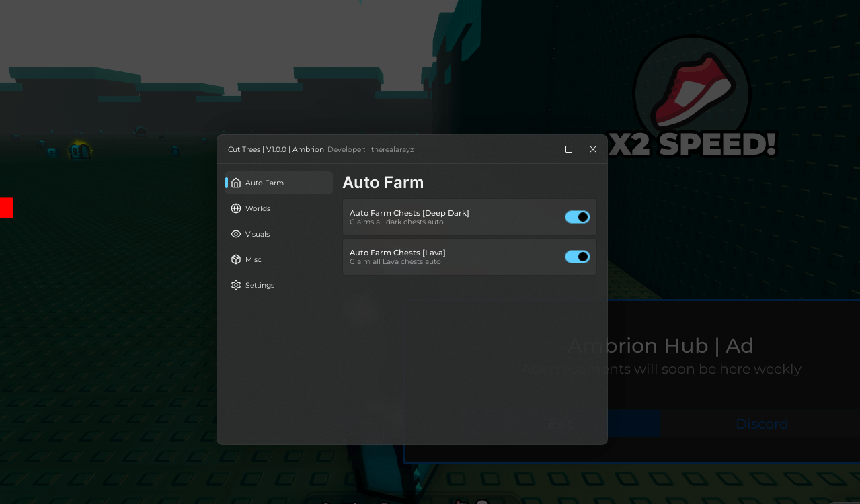Click the developer name therealarayz
Screen dimensions: 860x504
392,149
